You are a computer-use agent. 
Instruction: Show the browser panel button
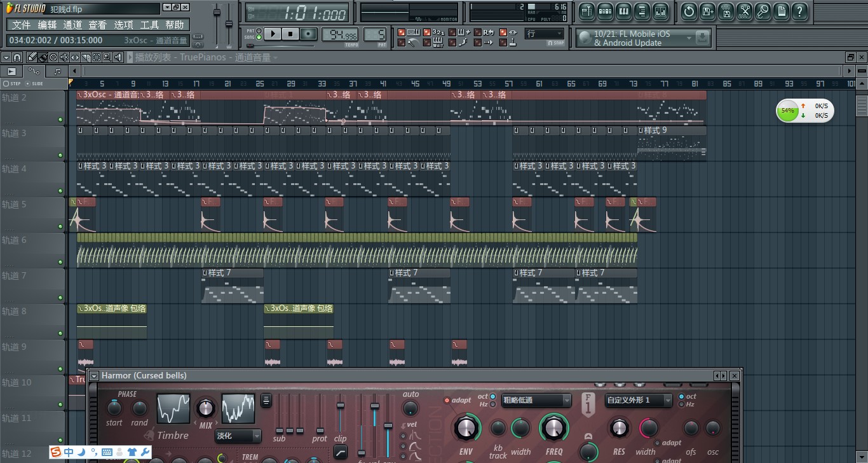[642, 11]
